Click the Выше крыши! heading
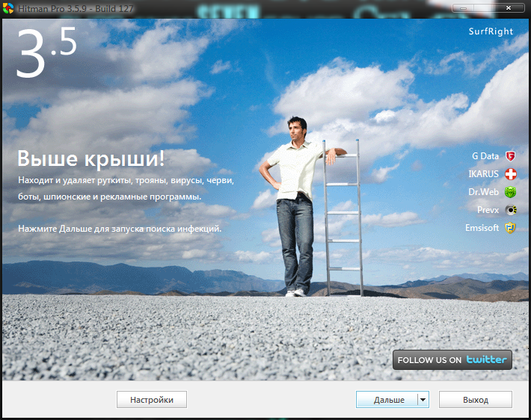This screenshot has height=420, width=531. (x=90, y=158)
